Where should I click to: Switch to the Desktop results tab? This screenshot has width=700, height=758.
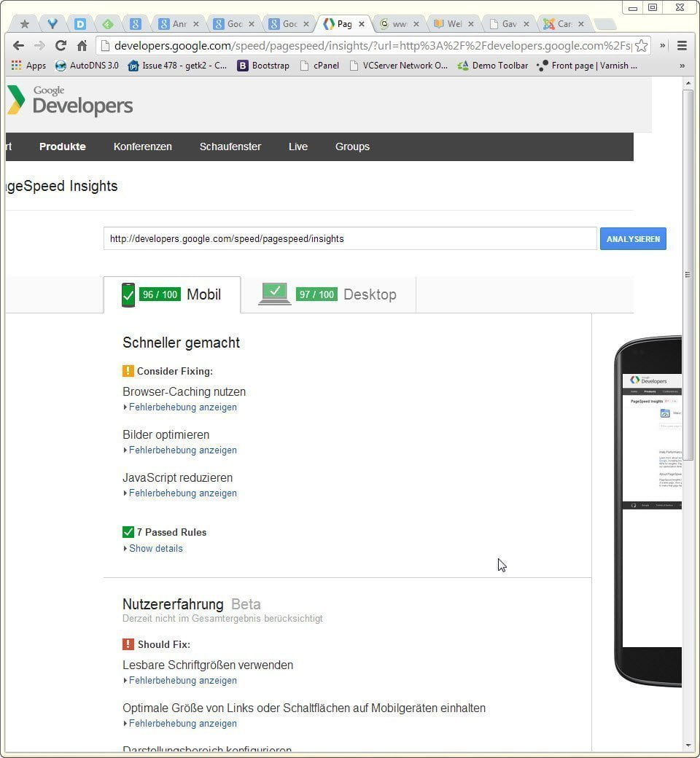(x=328, y=294)
